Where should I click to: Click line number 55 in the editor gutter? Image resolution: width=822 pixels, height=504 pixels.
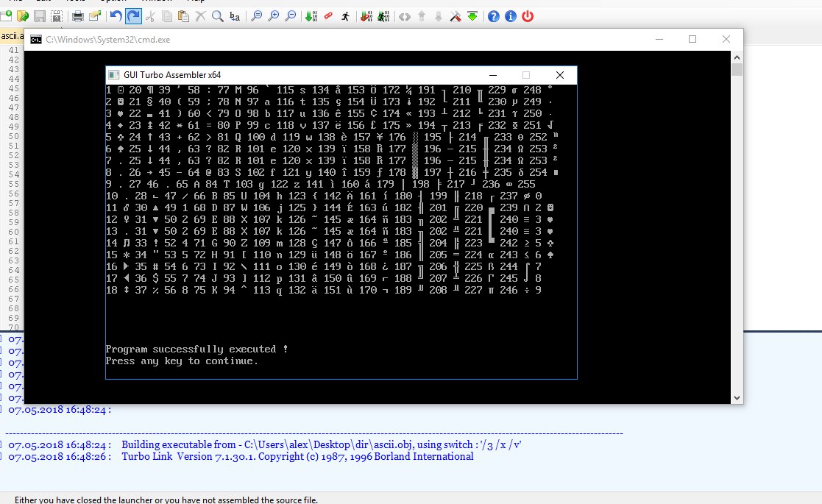[x=14, y=184]
